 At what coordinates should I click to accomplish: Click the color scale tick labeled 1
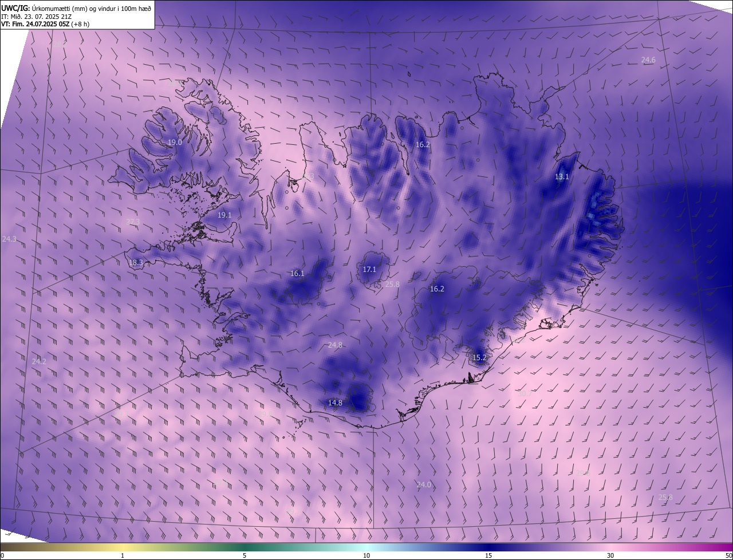[x=123, y=555]
